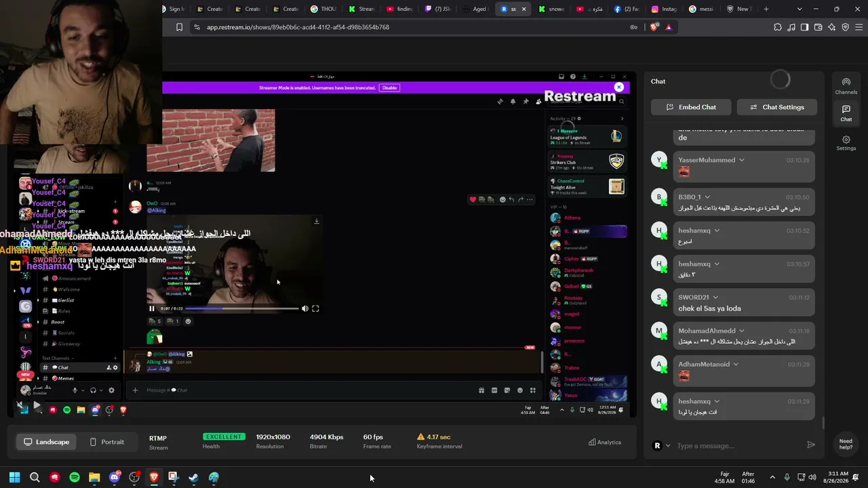Open the browser main menu hamburger icon
This screenshot has height=488, width=868.
[859, 27]
